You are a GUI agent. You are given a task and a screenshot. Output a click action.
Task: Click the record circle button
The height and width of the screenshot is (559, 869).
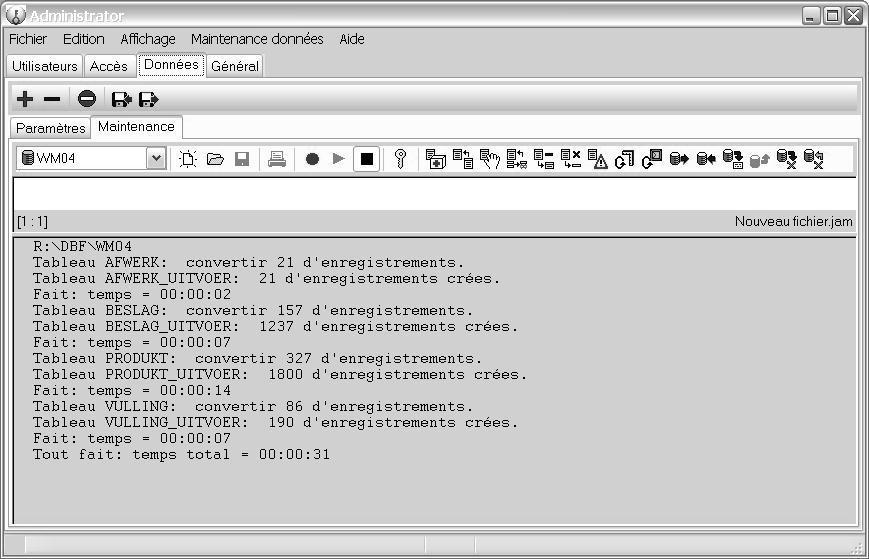[313, 159]
